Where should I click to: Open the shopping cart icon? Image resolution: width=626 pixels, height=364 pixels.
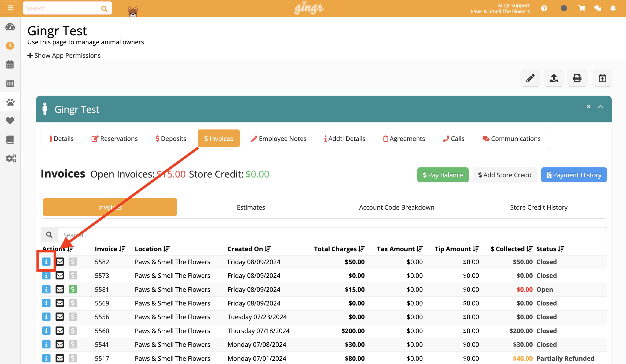tap(582, 8)
